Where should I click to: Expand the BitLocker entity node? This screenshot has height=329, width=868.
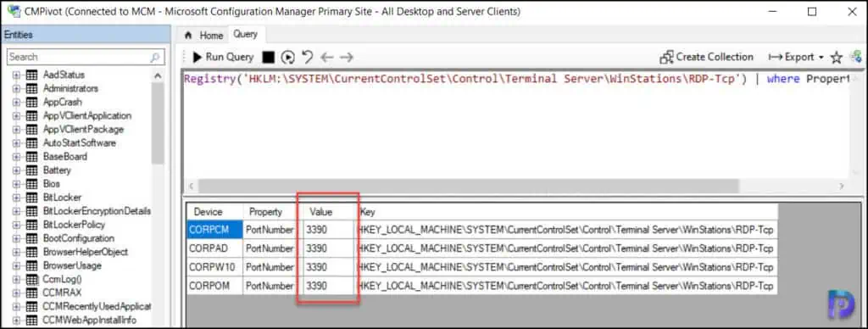click(16, 198)
